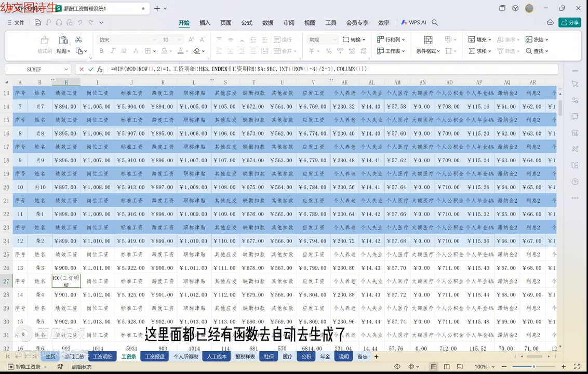
Task: Click the search magnifier in the ribbon
Action: [435, 23]
